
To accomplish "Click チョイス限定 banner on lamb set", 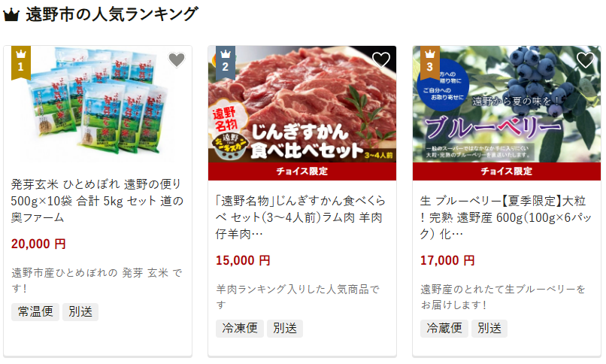I will (302, 171).
